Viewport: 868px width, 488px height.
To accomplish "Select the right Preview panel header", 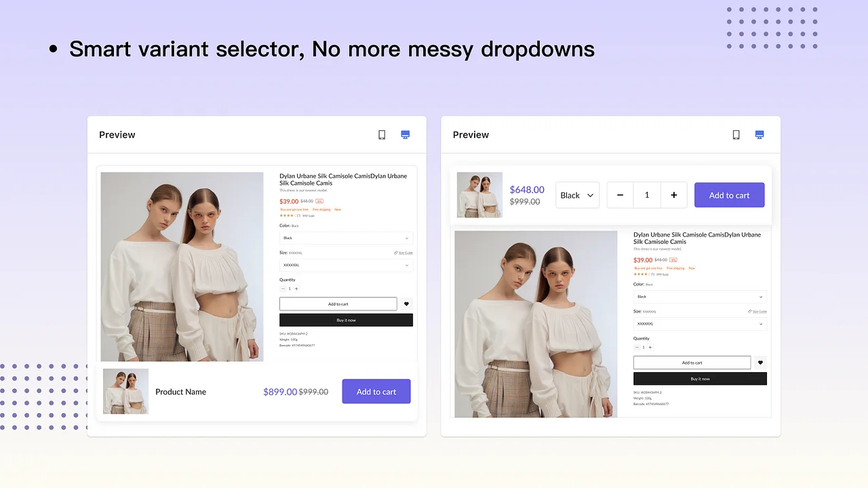I will coord(471,134).
